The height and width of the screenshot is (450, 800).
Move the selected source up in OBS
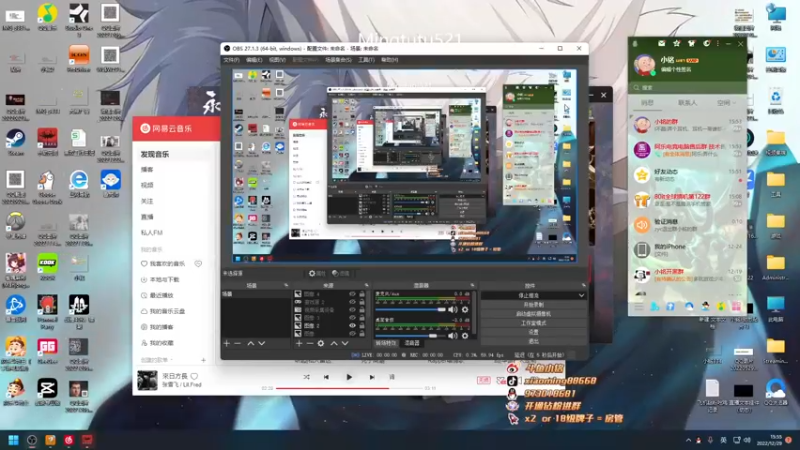pos(334,343)
